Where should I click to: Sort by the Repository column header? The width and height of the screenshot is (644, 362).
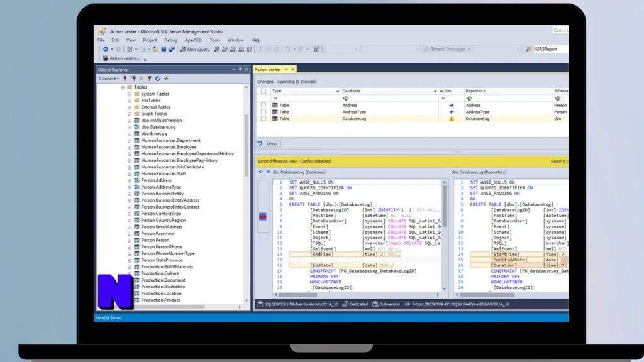tap(508, 91)
